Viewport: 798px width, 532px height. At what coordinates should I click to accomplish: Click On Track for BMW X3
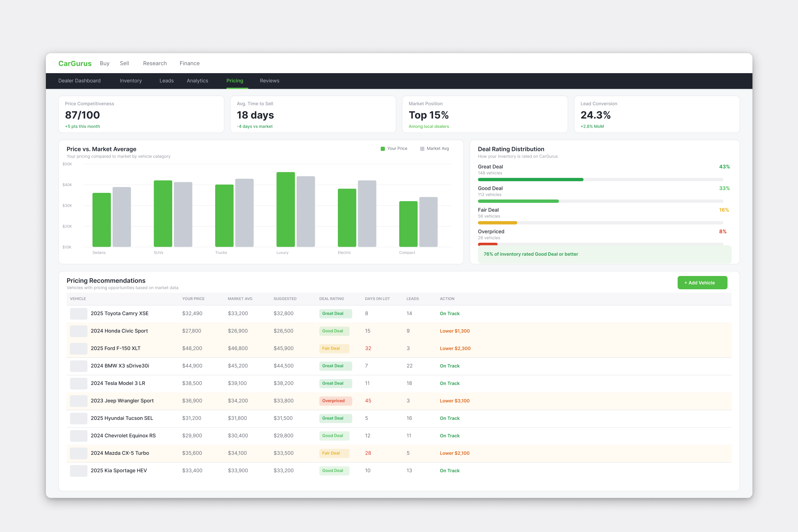pos(450,366)
